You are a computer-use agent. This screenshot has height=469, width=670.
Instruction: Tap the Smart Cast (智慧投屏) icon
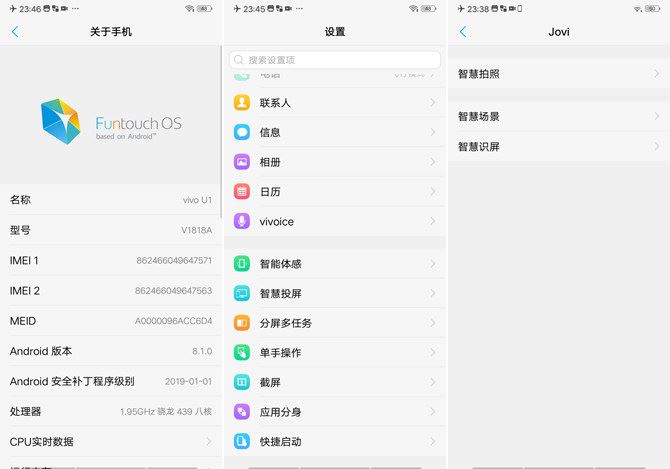[x=242, y=293]
